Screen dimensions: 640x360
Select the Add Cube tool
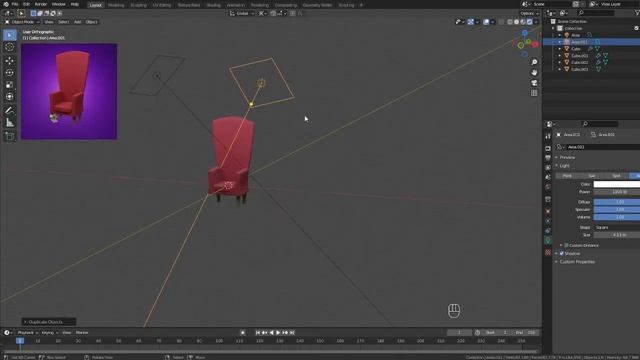[x=9, y=136]
